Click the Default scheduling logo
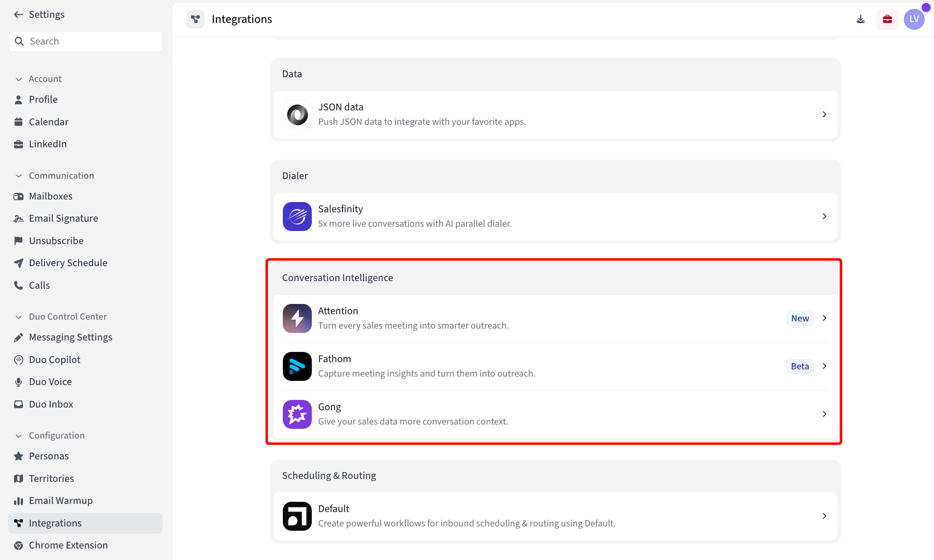The width and height of the screenshot is (934, 560). (297, 516)
